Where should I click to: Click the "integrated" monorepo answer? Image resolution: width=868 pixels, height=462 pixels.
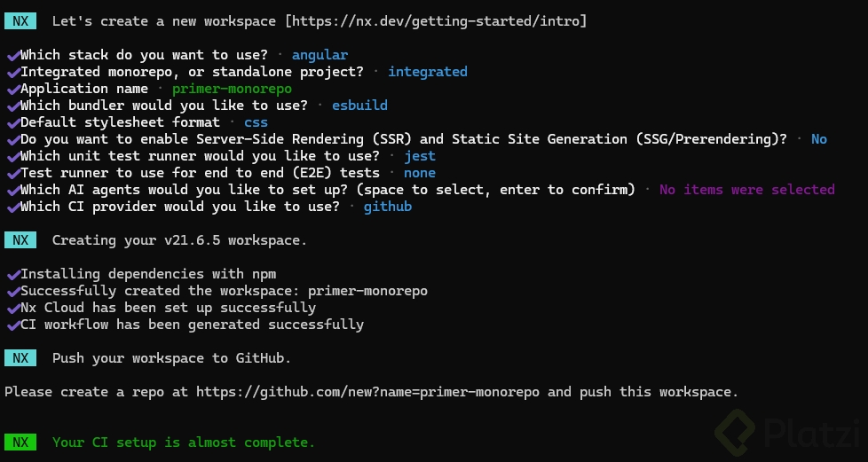pos(428,72)
